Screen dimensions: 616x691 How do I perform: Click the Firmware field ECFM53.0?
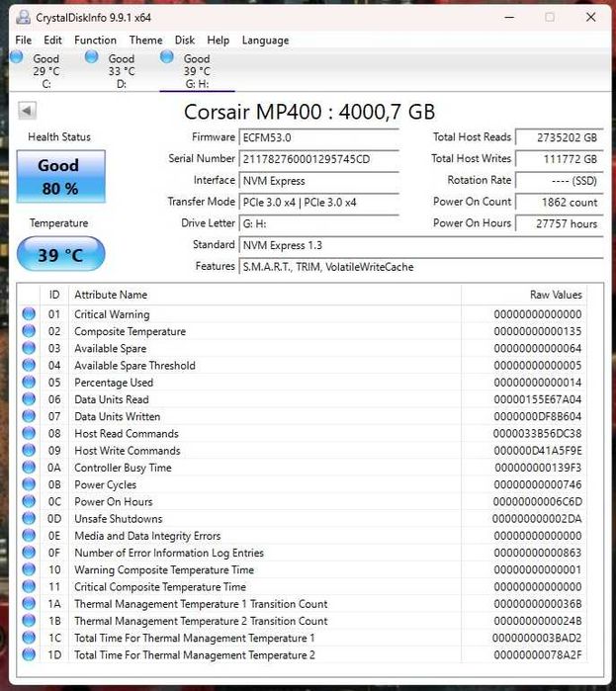(x=319, y=137)
